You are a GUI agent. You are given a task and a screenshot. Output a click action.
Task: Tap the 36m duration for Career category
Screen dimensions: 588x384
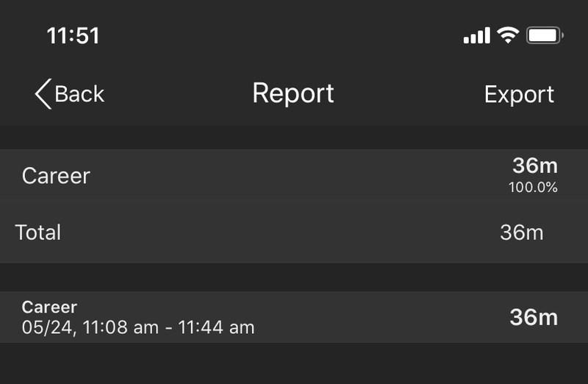[535, 166]
